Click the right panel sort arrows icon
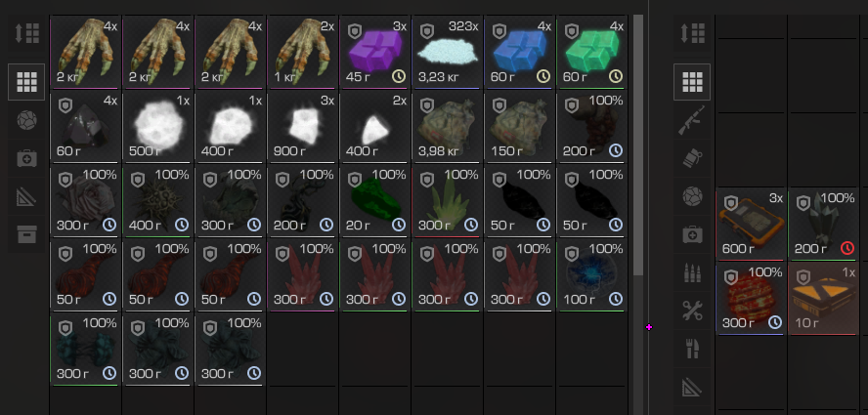Screen dimensions: 868x415 point(692,34)
